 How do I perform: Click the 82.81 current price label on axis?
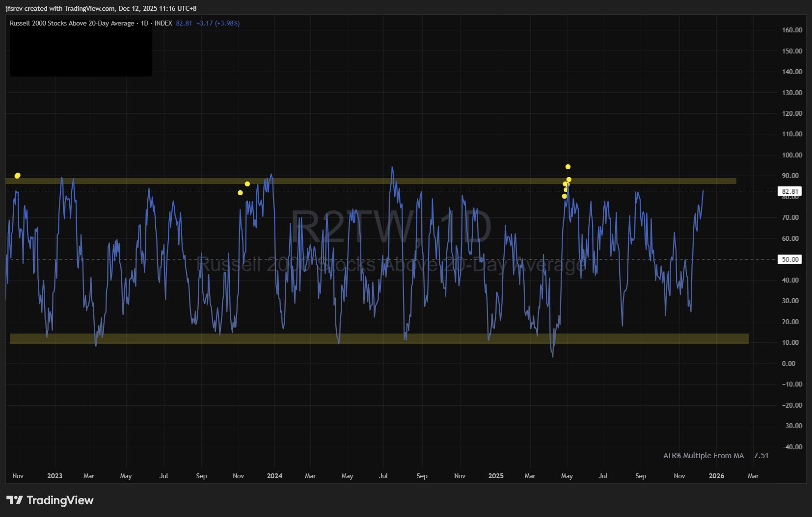coord(789,191)
